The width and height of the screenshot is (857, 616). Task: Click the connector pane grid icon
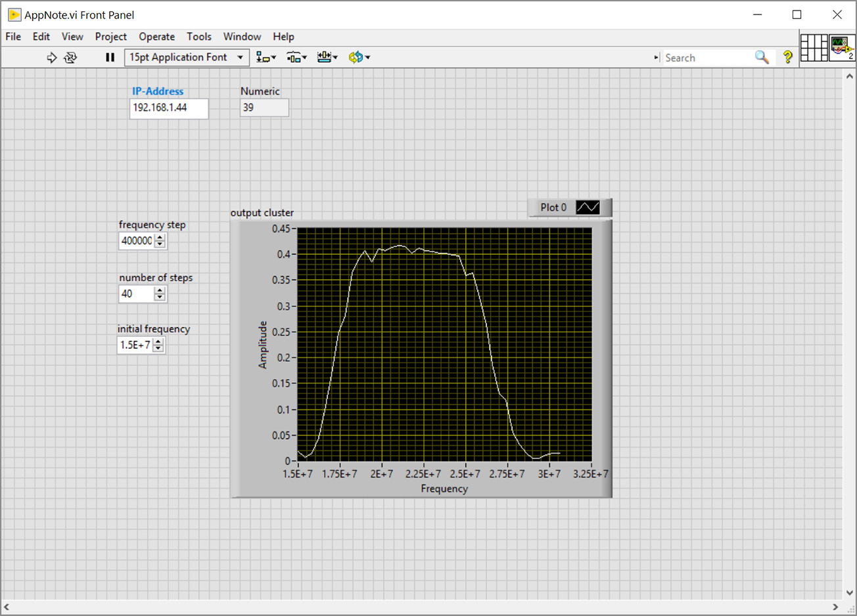click(814, 48)
